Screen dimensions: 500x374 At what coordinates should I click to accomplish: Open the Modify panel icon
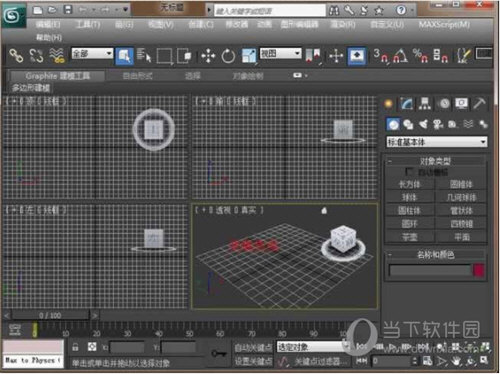tap(407, 104)
